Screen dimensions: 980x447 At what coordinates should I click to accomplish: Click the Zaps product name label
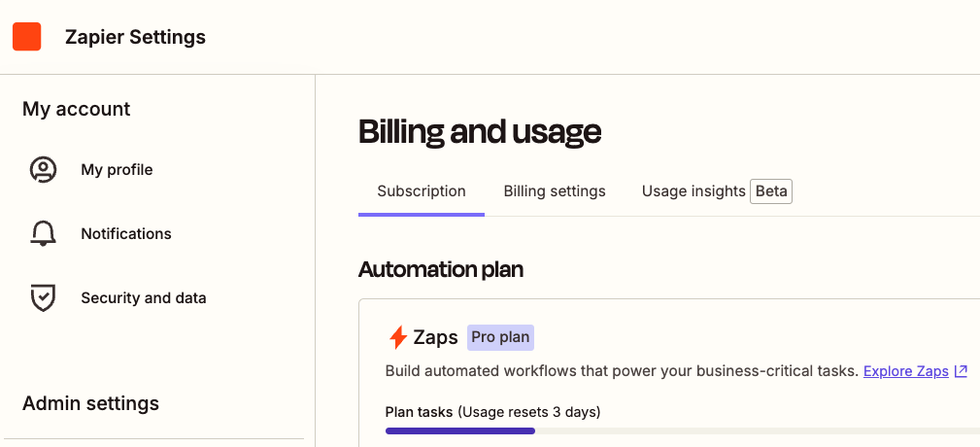point(436,337)
